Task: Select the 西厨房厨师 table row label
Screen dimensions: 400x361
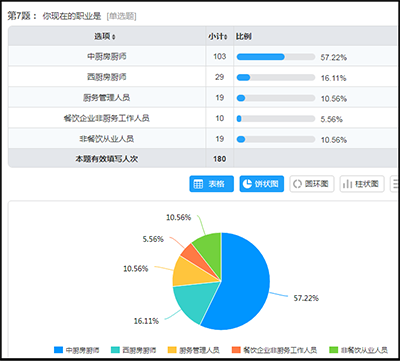Action: pos(107,77)
